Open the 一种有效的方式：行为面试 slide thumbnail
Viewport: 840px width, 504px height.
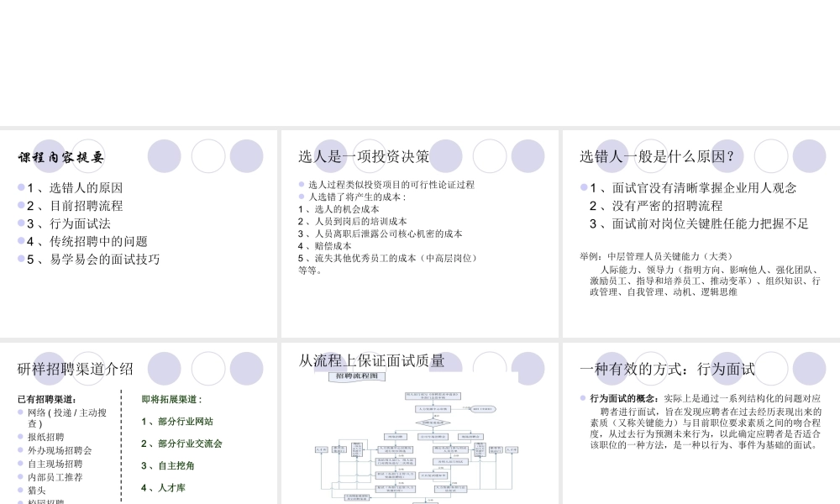(x=701, y=423)
